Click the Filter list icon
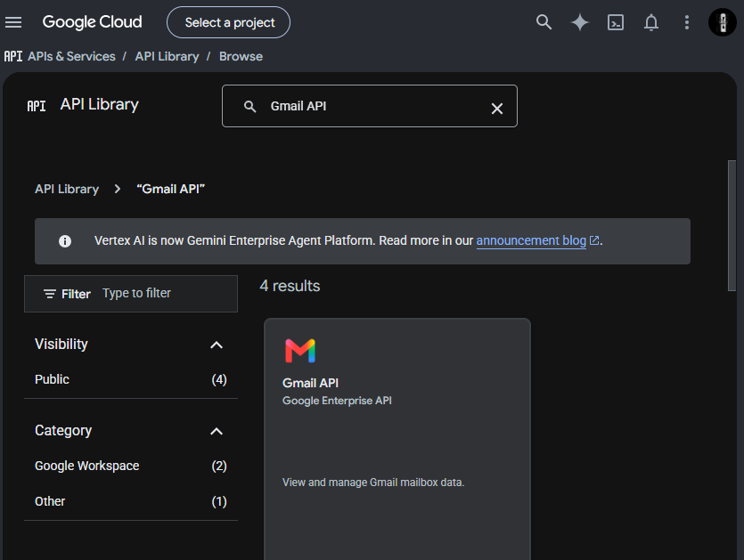This screenshot has height=560, width=744. click(50, 294)
